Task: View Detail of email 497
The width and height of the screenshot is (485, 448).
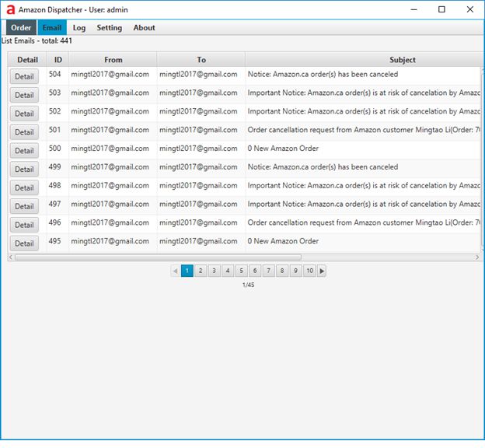Action: tap(24, 207)
